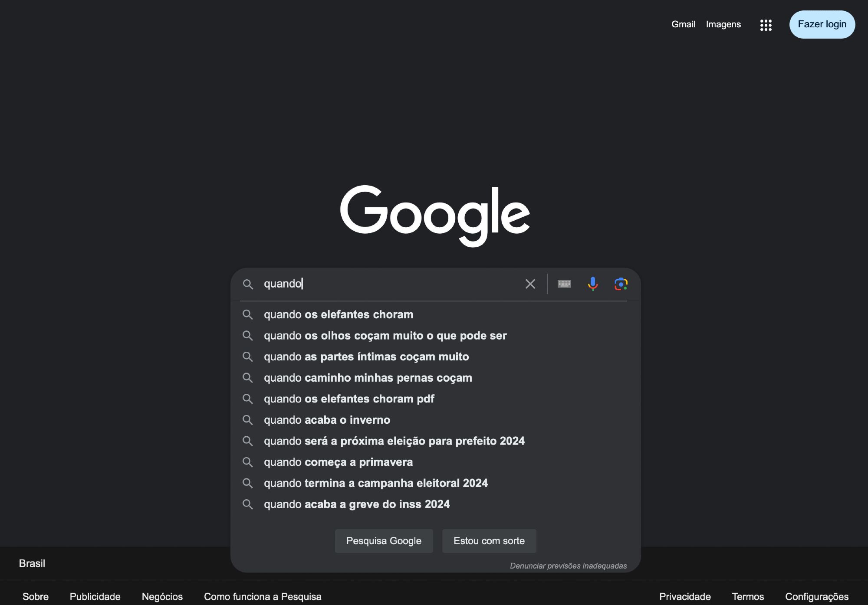Select 'quando termina a campanha eleitoral 2024'

pos(435,483)
